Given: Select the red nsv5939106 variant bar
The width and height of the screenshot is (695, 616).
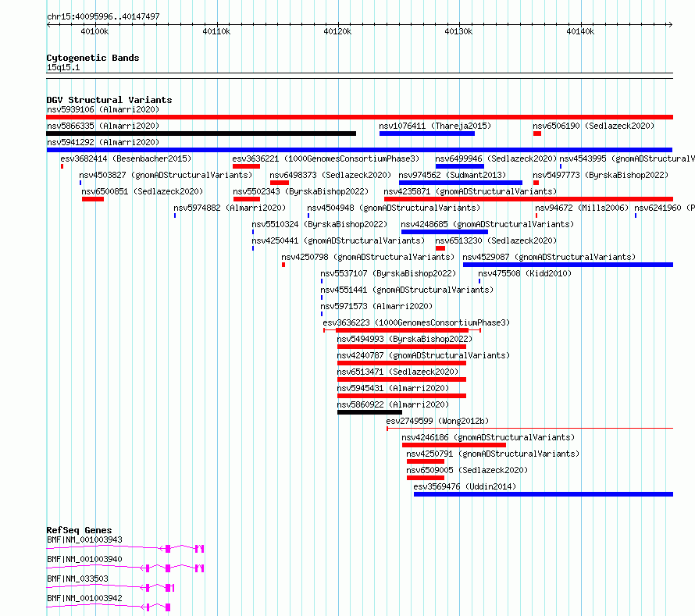Looking at the screenshot, I should click(359, 117).
